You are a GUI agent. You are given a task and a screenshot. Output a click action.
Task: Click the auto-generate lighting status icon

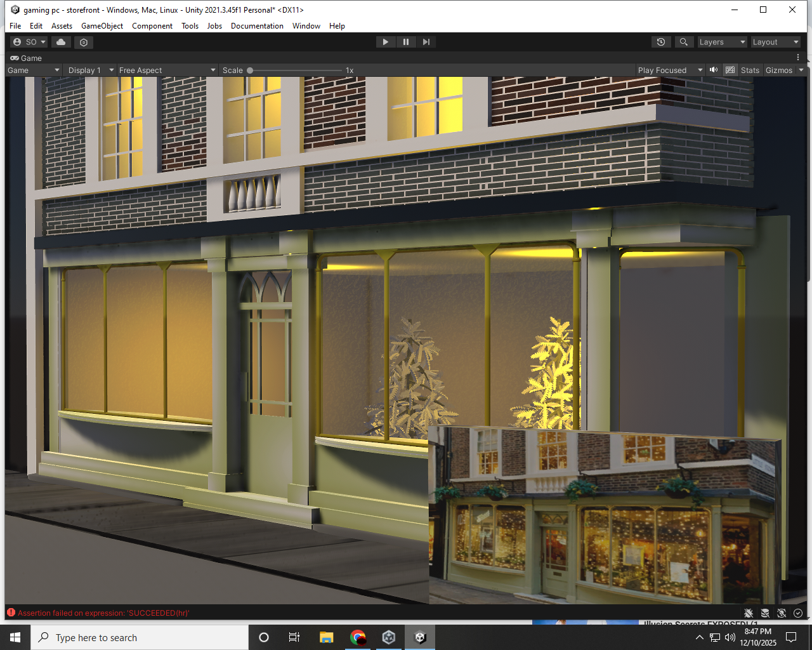(782, 613)
